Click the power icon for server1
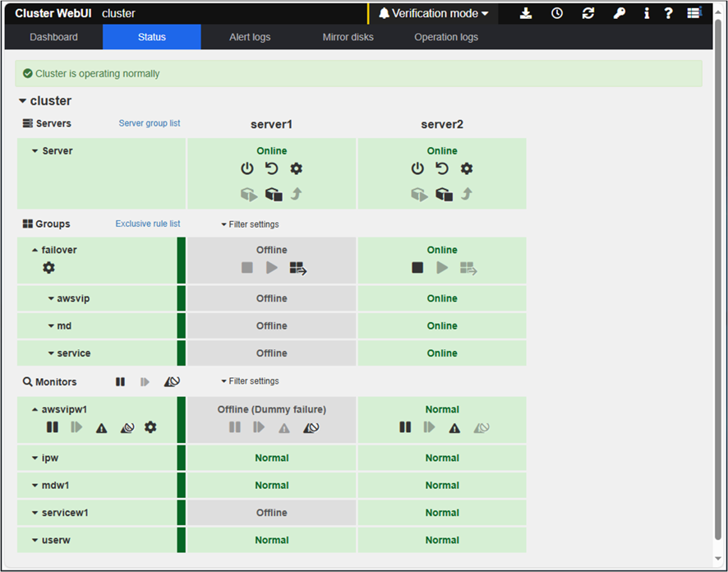This screenshot has height=572, width=728. coord(247,168)
